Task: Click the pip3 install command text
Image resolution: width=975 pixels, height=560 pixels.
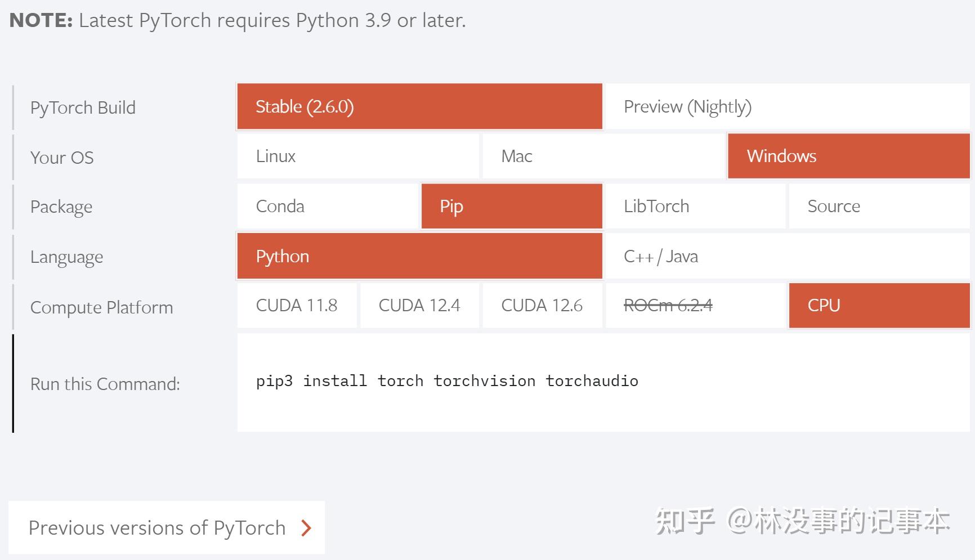Action: pos(445,380)
